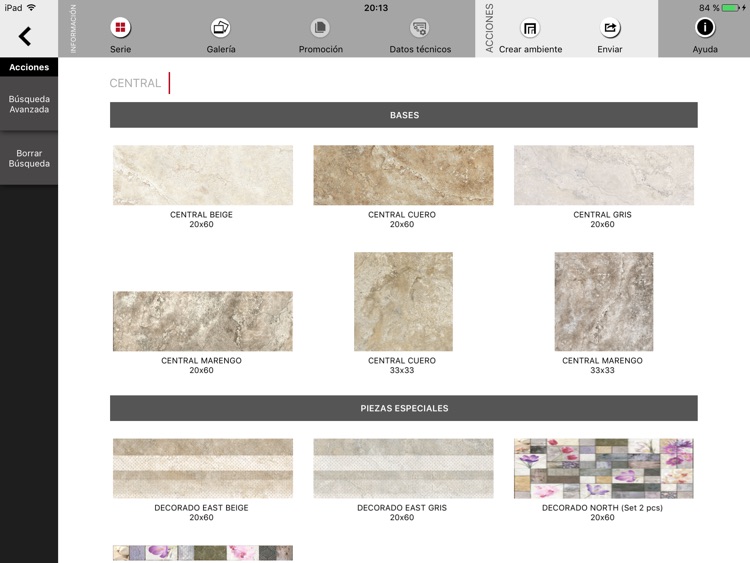750x563 pixels.
Task: Open the Datos técnicos icon
Action: [x=419, y=28]
